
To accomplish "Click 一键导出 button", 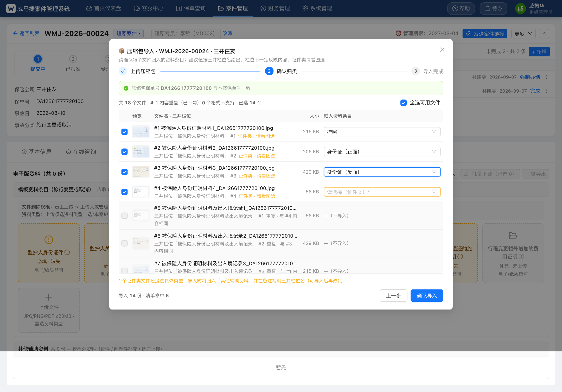I will tap(536, 174).
